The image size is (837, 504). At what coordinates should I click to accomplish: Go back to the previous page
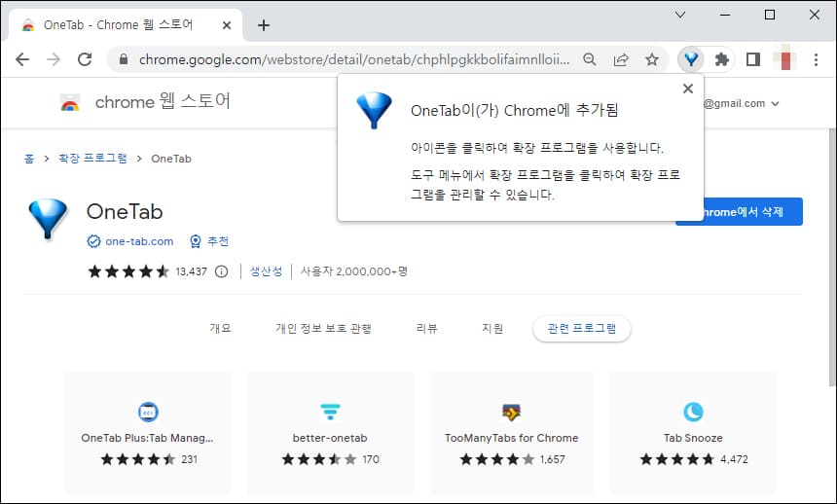(x=22, y=59)
